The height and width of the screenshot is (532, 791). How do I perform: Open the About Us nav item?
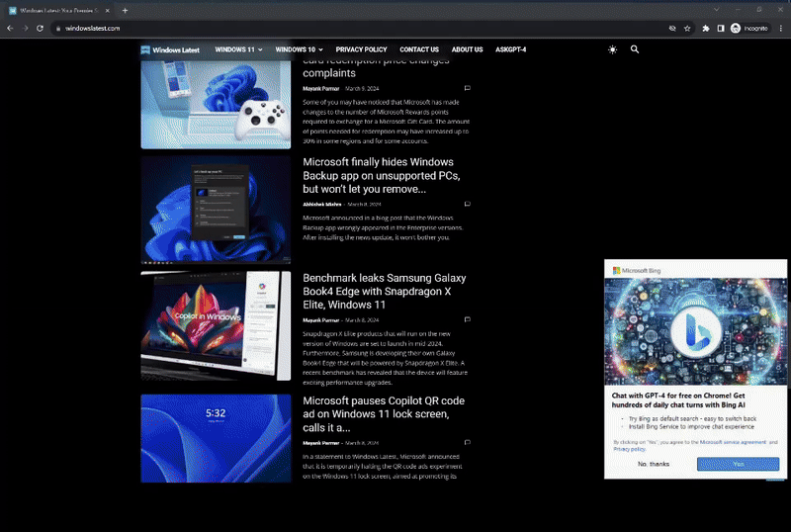click(467, 49)
